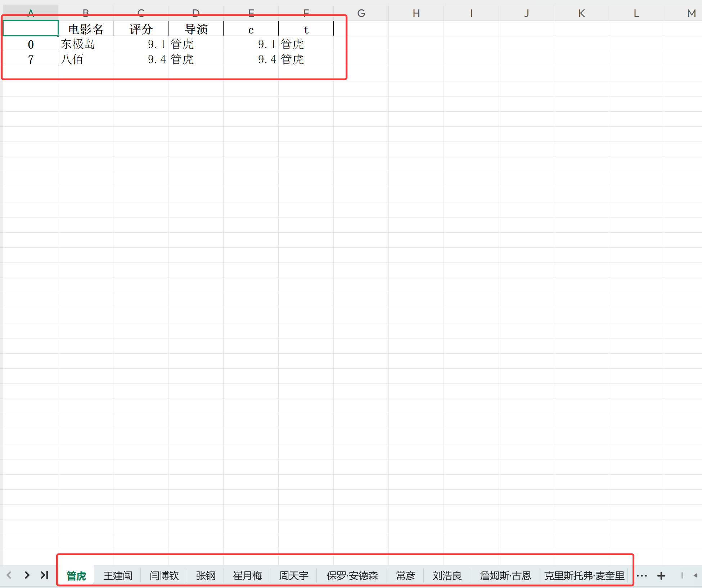Go to the previous sheet tab arrow
This screenshot has width=702, height=588.
[x=9, y=575]
